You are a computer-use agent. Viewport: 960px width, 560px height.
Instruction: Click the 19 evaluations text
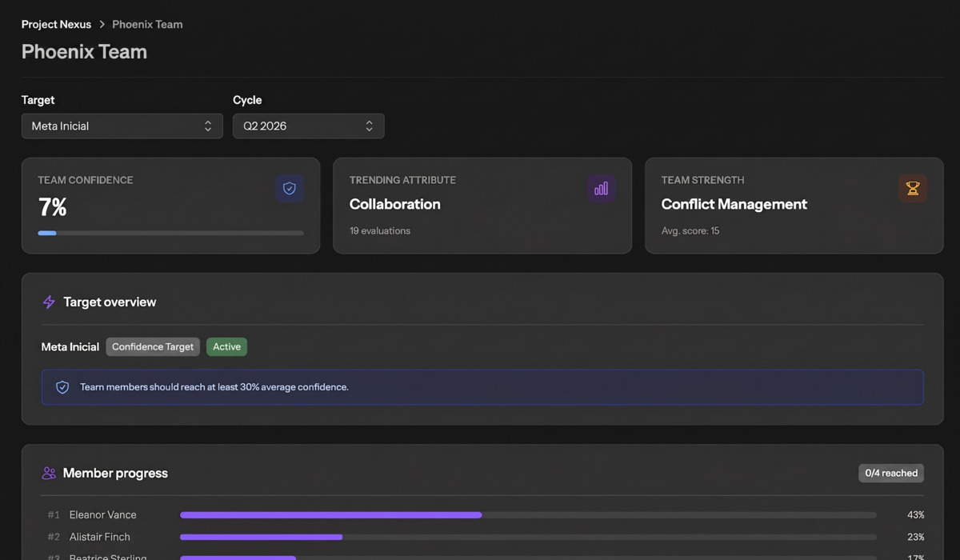click(x=380, y=230)
